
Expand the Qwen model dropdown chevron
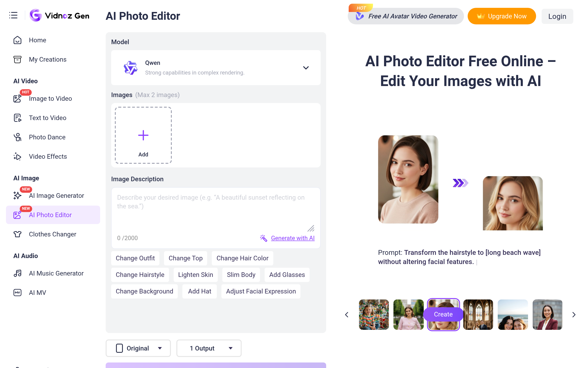pyautogui.click(x=306, y=68)
